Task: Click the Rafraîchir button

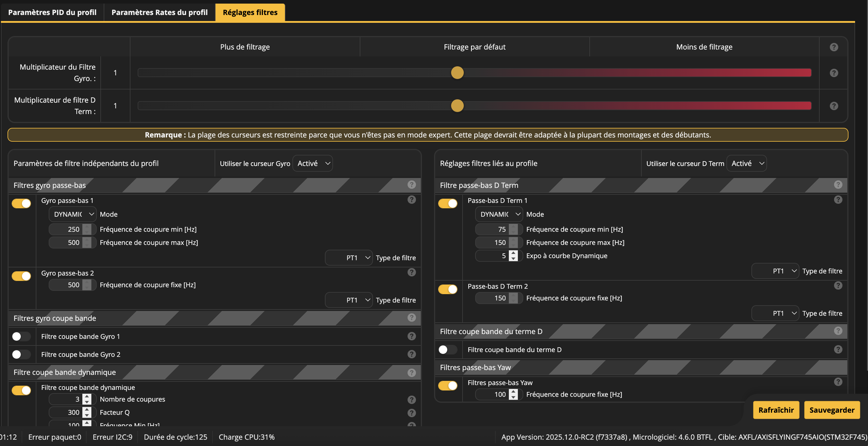Action: point(776,410)
